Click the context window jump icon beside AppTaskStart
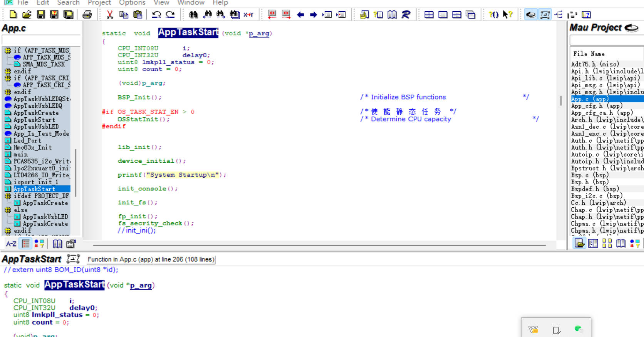Screen dimensions: 644x337 (x=73, y=259)
